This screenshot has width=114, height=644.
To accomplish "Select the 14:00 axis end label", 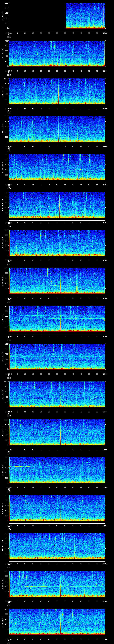I will pos(105,184).
